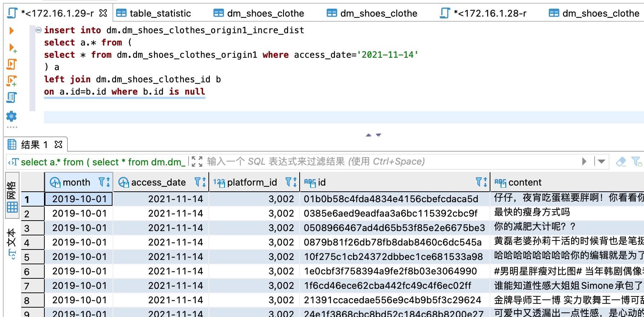Open the filter history dropdown arrow

pyautogui.click(x=601, y=161)
